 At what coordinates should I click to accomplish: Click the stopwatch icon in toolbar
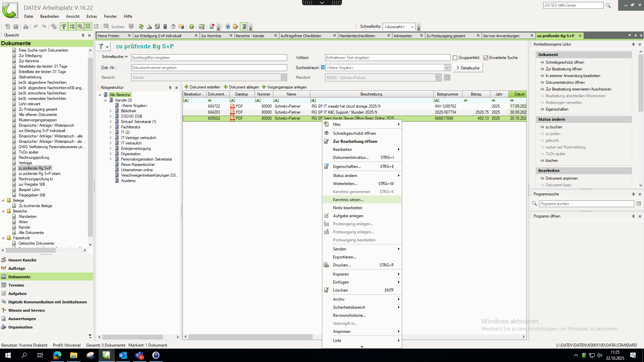(x=173, y=26)
